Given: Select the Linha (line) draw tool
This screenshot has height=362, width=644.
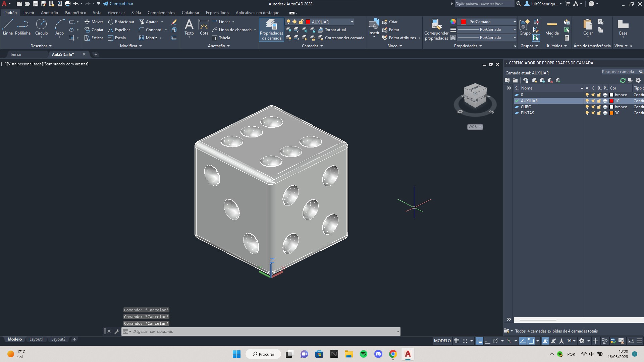Looking at the screenshot, I should [x=8, y=27].
